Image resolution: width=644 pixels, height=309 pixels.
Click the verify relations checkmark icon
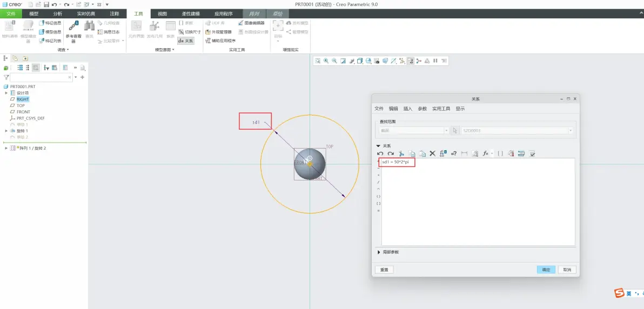(x=532, y=153)
